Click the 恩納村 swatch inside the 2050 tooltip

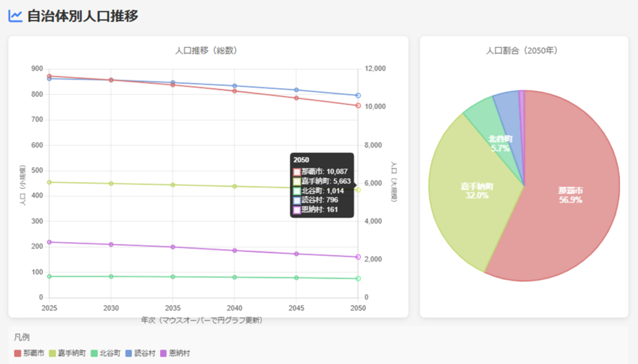(297, 210)
